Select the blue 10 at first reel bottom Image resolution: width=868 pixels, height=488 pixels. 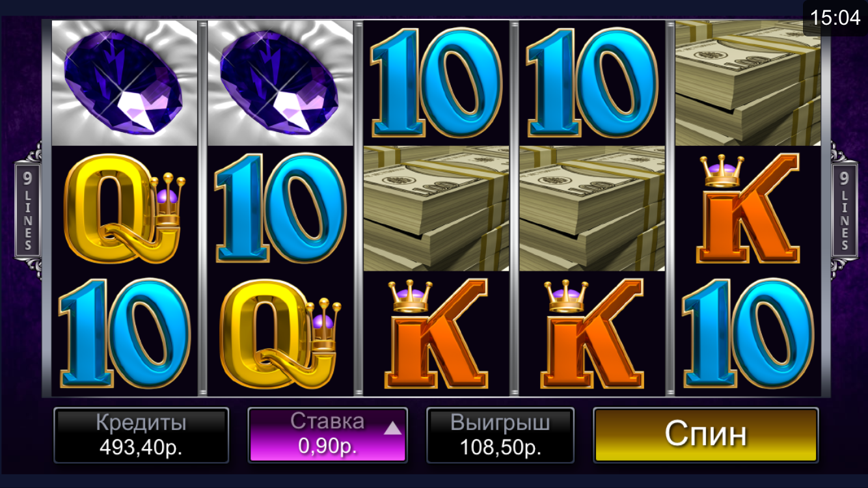tap(124, 334)
